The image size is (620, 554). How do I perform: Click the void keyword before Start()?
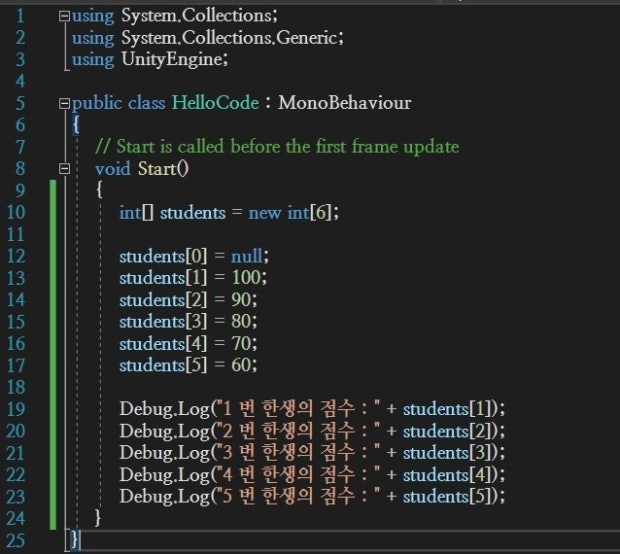click(111, 169)
